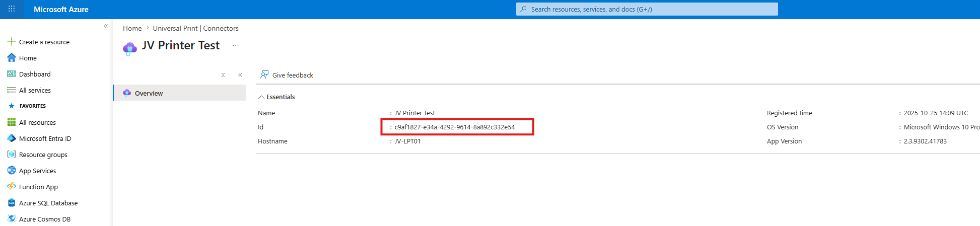This screenshot has height=226, width=980.
Task: Open App Services
Action: click(x=38, y=171)
